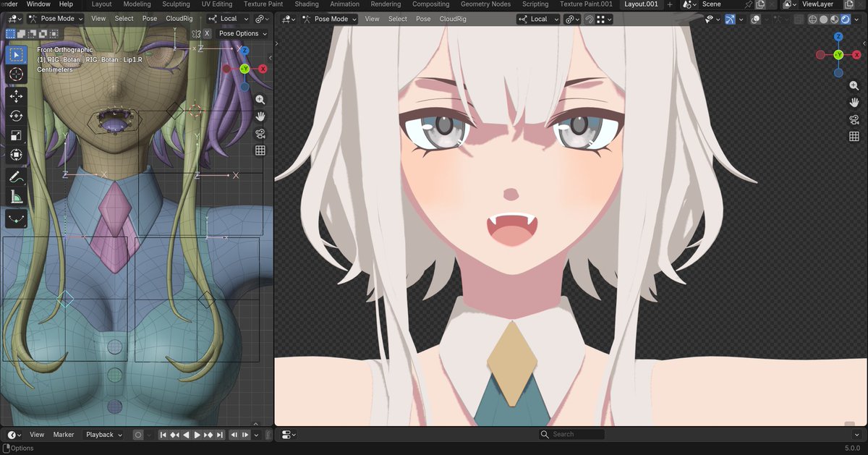The width and height of the screenshot is (868, 455).
Task: Toggle X-axis mirror button in left viewport
Action: (207, 33)
